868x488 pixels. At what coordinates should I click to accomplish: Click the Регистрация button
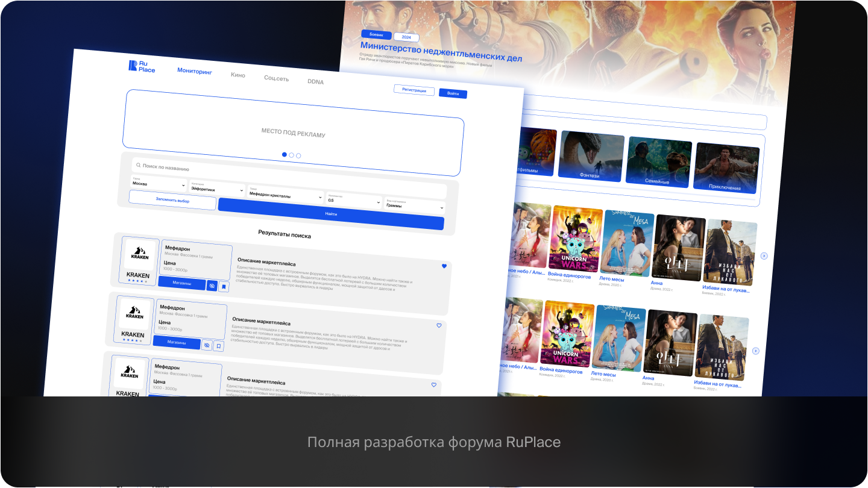414,90
